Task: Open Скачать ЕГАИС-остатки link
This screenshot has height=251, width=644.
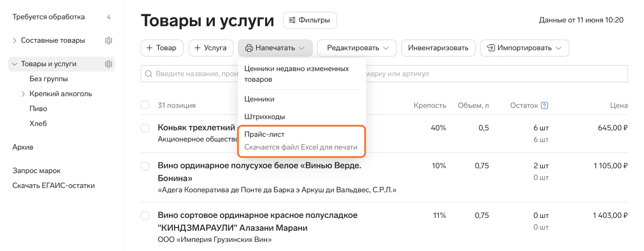Action: click(x=54, y=185)
